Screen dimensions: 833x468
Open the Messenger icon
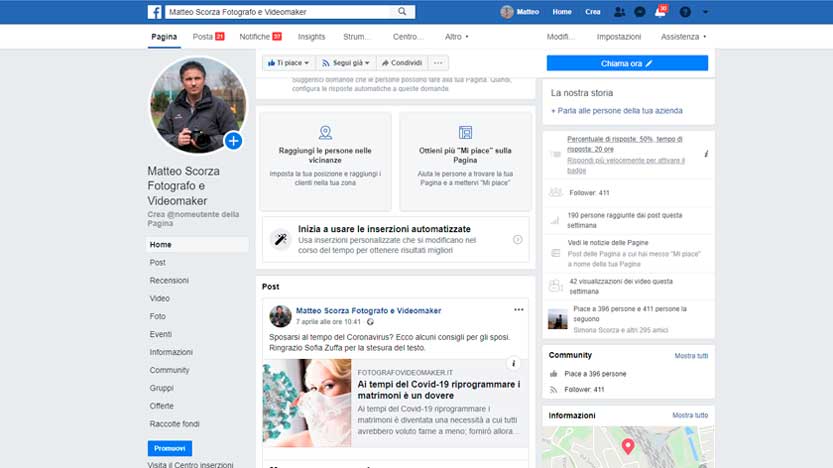(x=640, y=12)
